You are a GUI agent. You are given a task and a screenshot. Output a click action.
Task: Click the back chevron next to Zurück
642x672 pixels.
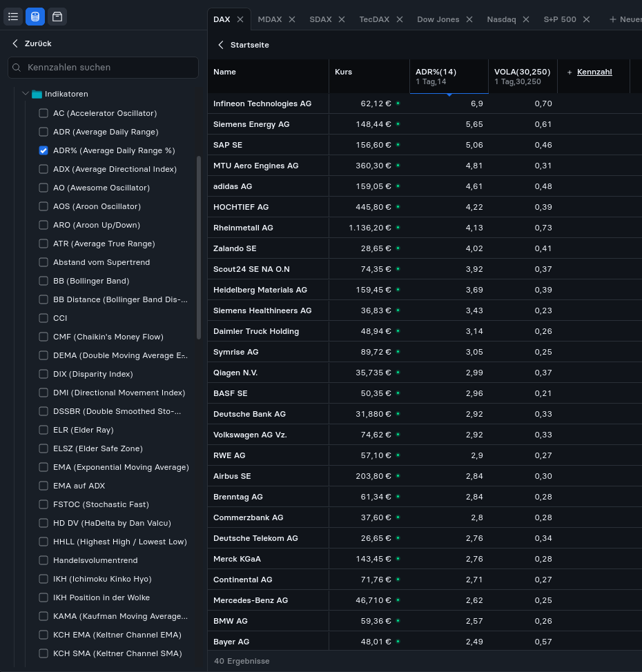pos(15,43)
